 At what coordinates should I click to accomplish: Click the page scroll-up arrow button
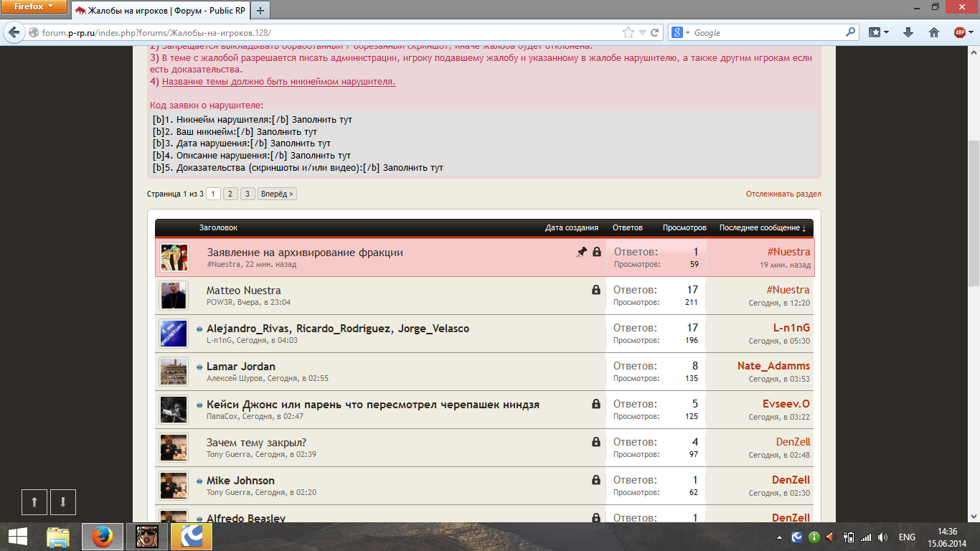[34, 502]
